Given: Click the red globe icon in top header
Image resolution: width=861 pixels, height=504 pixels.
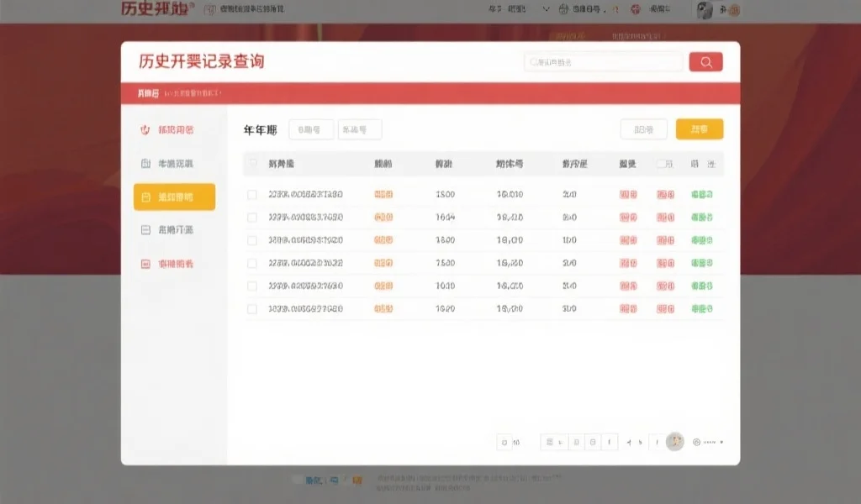Looking at the screenshot, I should click(635, 10).
